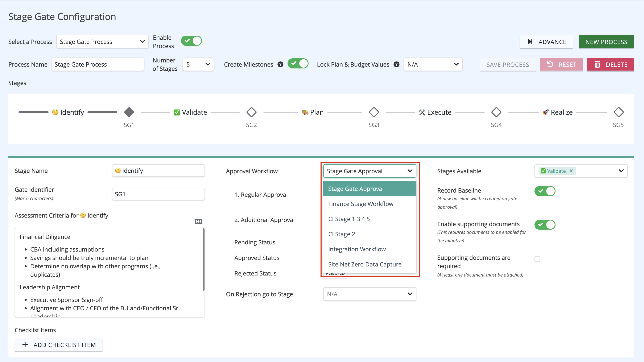Toggle off the Enable Process switch
This screenshot has height=362, width=644.
click(191, 41)
